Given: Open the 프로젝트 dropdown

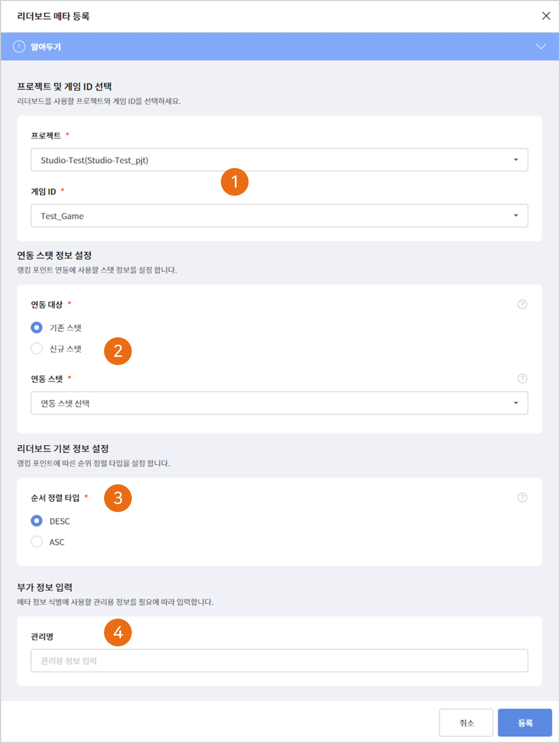Looking at the screenshot, I should [279, 160].
